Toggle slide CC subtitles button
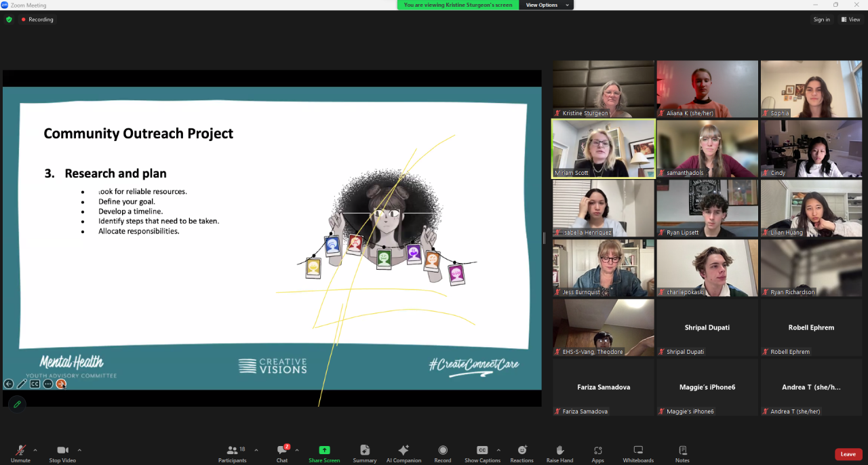Screen dimensions: 868x465 point(35,384)
